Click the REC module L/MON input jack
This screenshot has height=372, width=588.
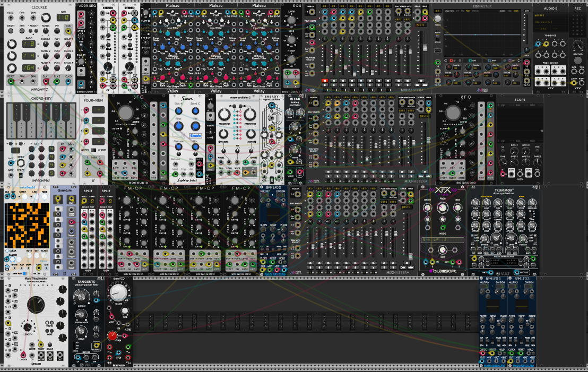pos(573,83)
